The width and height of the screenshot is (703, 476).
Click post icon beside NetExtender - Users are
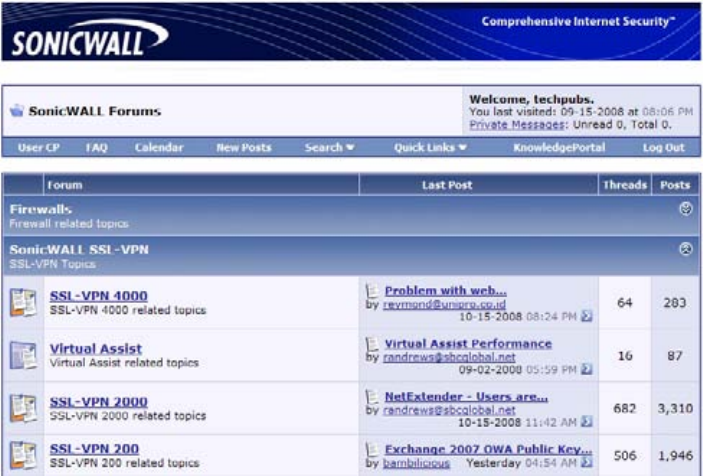click(x=372, y=397)
